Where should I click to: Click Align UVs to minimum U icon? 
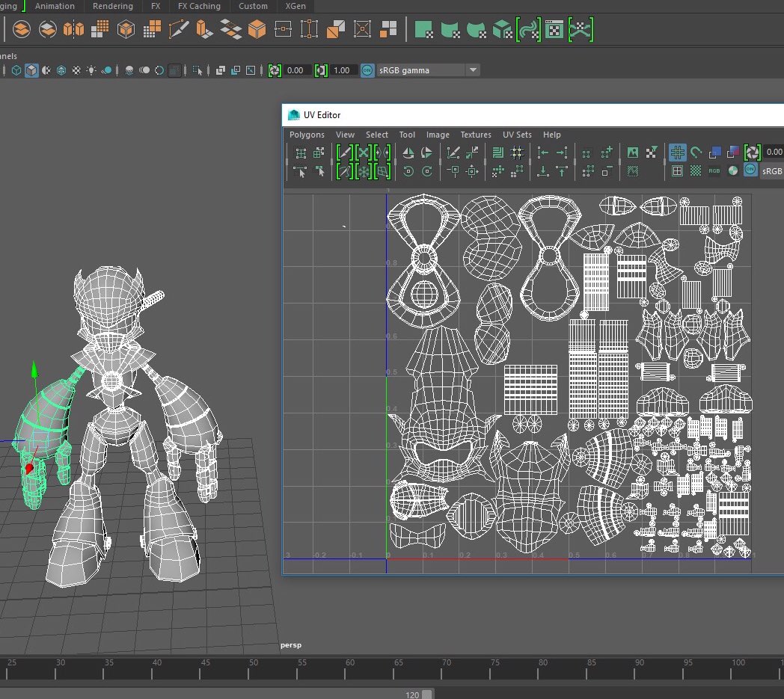point(543,153)
